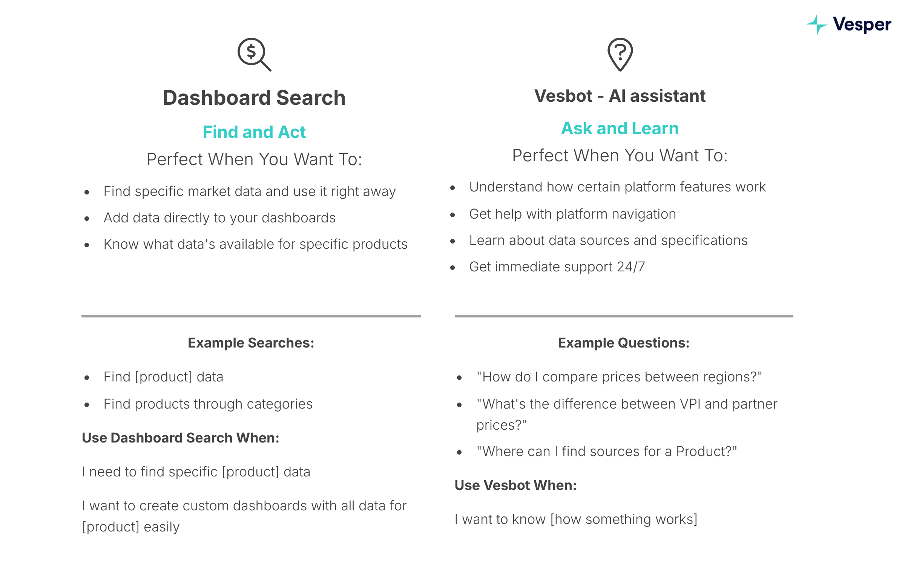The width and height of the screenshot is (905, 588).
Task: Click the Find and Act subtitle
Action: coord(254,132)
